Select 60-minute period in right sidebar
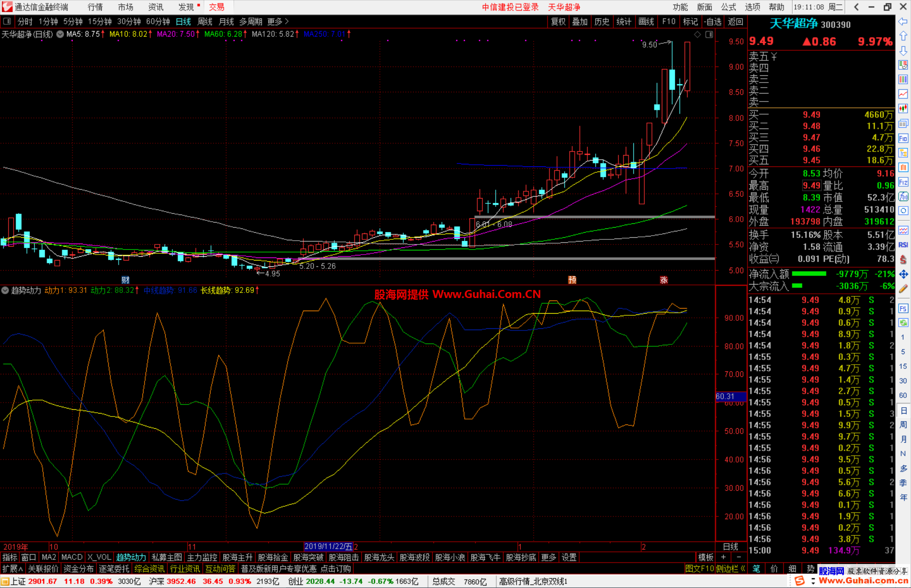Viewport: 911px width, 588px height. click(903, 395)
